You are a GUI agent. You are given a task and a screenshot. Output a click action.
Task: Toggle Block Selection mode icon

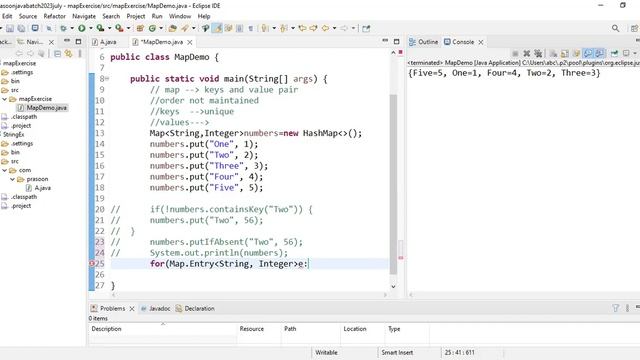click(239, 28)
